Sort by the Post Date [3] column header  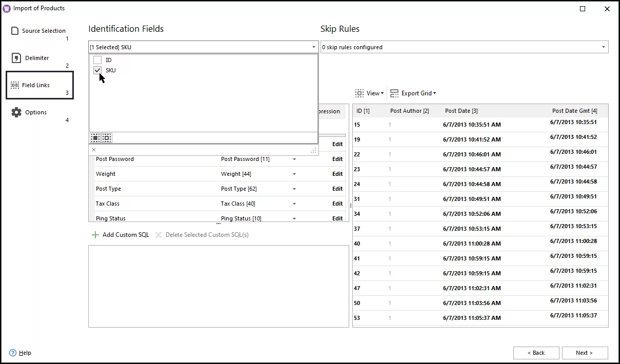[x=461, y=111]
